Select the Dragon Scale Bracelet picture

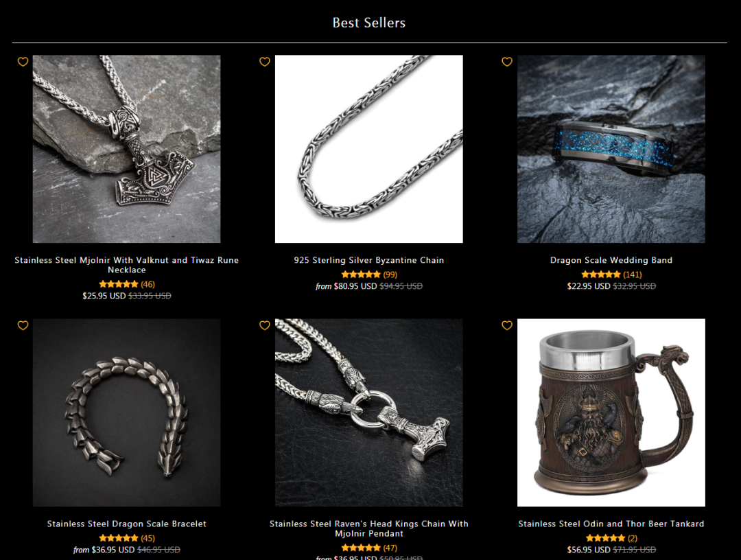pyautogui.click(x=127, y=412)
